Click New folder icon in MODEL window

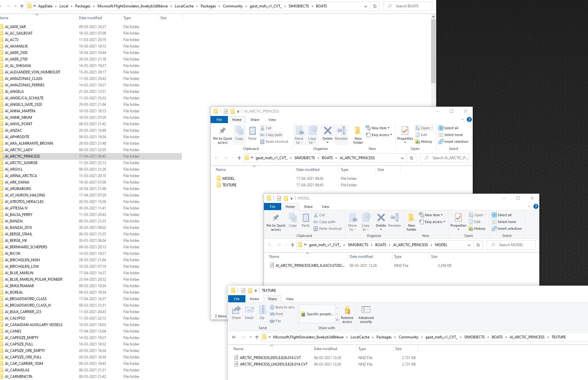pyautogui.click(x=411, y=218)
